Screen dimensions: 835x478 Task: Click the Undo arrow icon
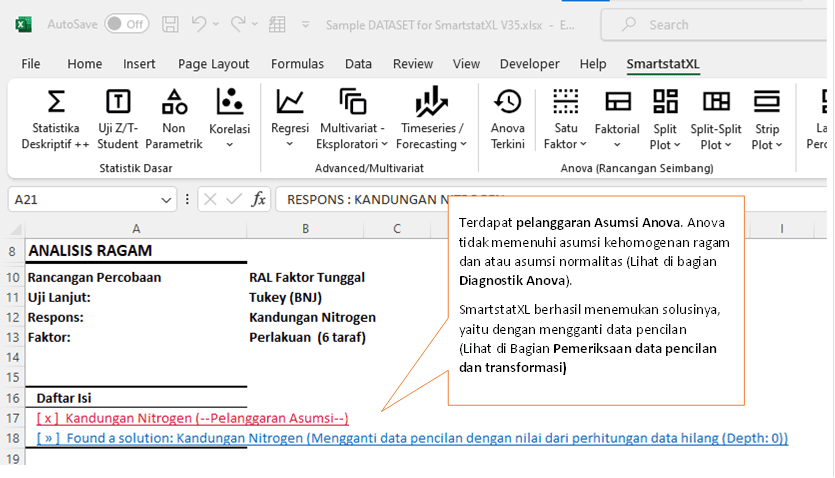pyautogui.click(x=201, y=23)
